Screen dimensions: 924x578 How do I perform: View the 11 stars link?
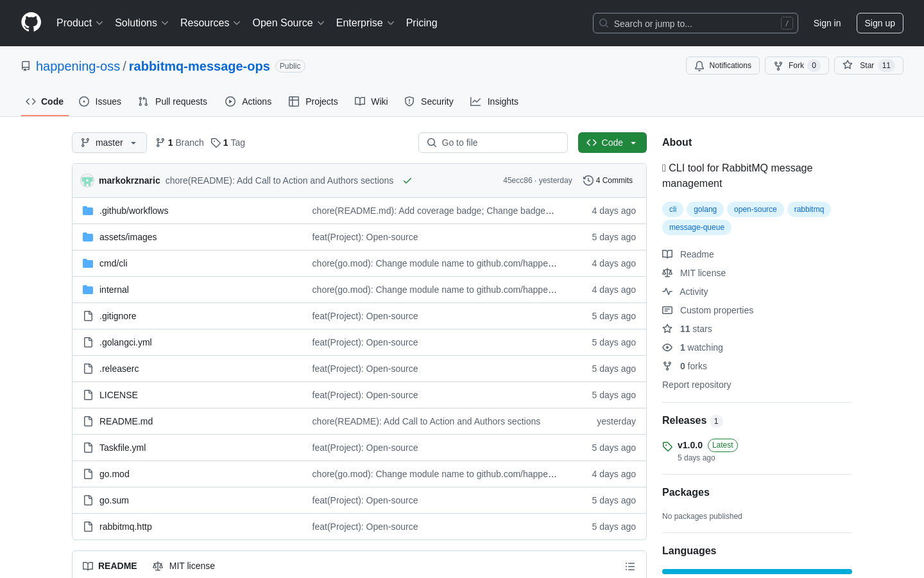[x=687, y=329]
